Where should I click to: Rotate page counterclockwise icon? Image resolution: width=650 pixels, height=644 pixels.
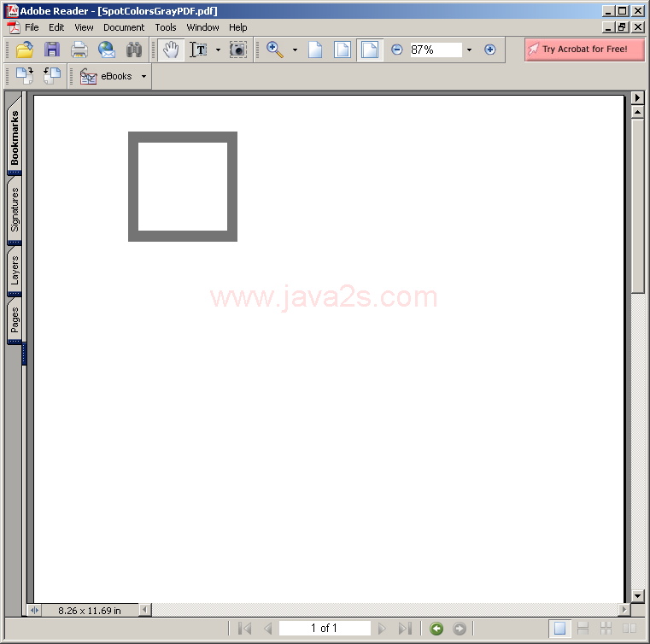(x=52, y=76)
